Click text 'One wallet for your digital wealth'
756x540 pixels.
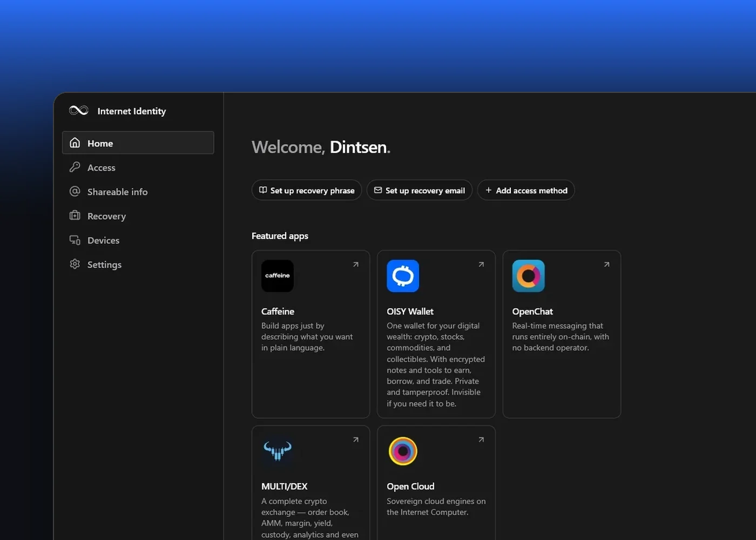pos(433,331)
